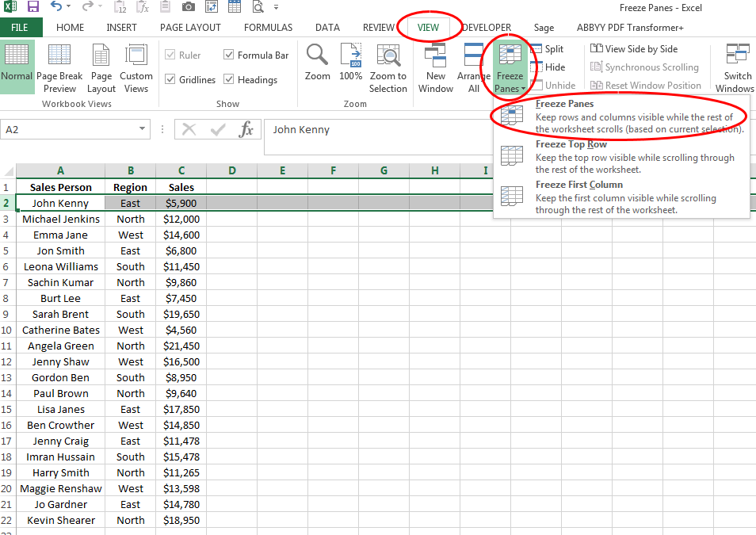This screenshot has width=756, height=535.
Task: Open the Zoom dialog magnifier
Action: 317,63
